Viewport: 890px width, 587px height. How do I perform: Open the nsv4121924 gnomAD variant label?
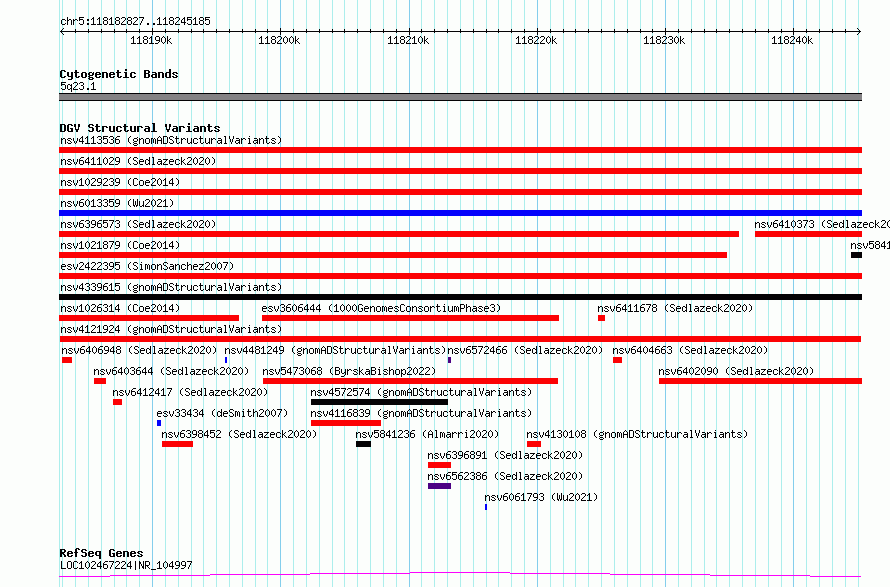pos(171,329)
